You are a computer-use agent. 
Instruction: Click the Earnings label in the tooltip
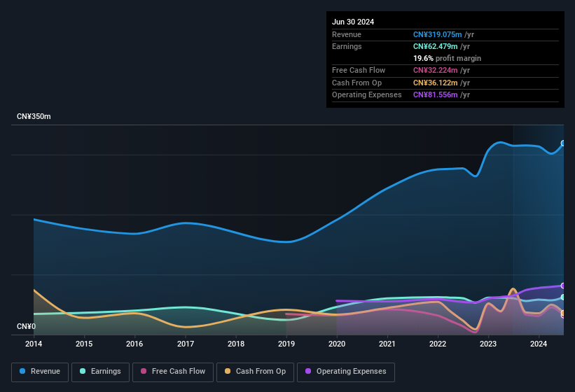coord(347,46)
